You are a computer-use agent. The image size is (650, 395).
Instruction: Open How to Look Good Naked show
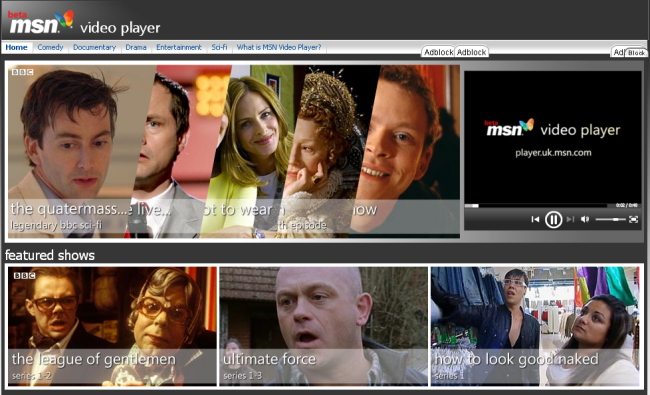[535, 326]
